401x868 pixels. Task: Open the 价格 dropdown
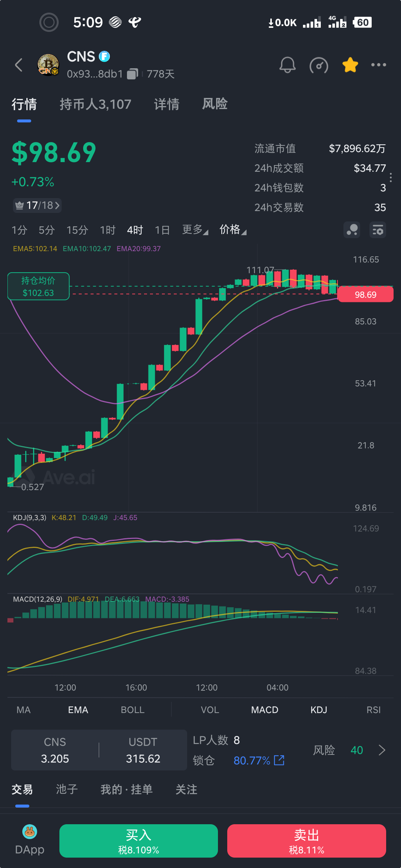pyautogui.click(x=233, y=230)
